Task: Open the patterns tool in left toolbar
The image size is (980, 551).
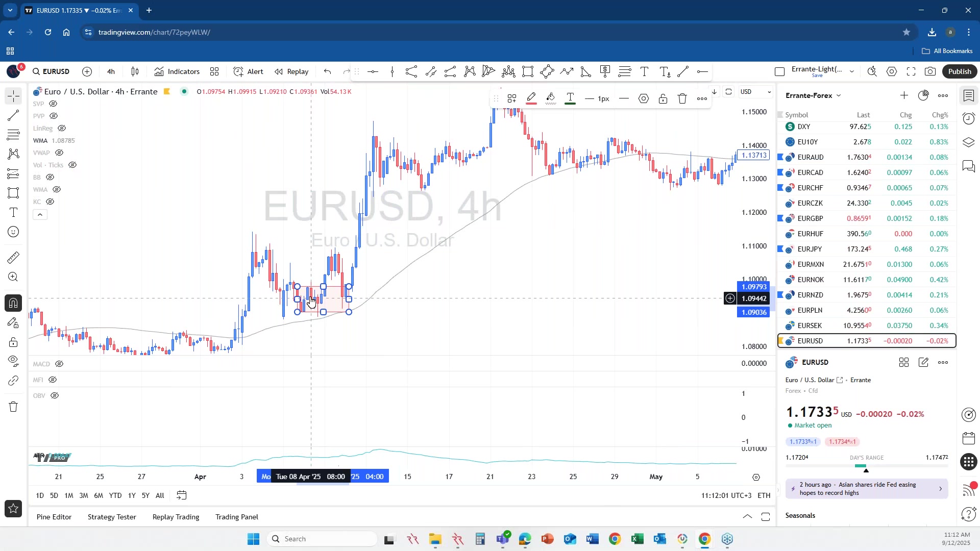Action: 13,154
